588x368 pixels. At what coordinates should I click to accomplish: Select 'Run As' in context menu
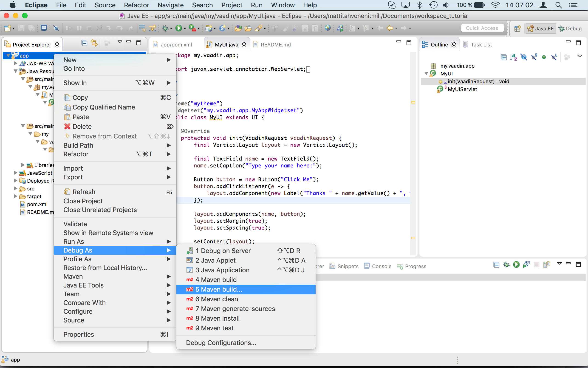[x=115, y=241]
